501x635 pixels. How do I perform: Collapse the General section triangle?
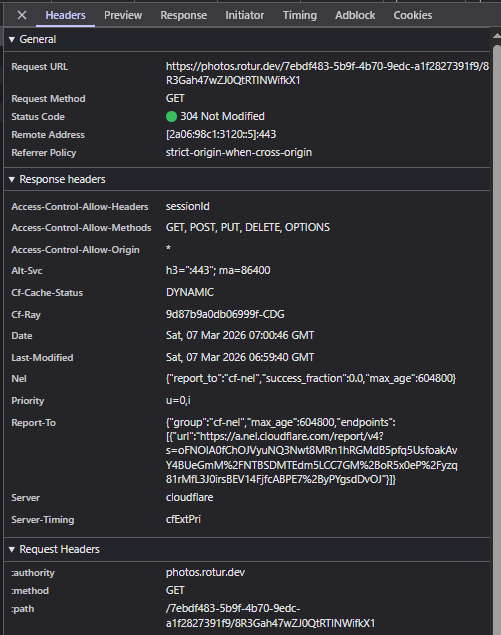[x=12, y=40]
